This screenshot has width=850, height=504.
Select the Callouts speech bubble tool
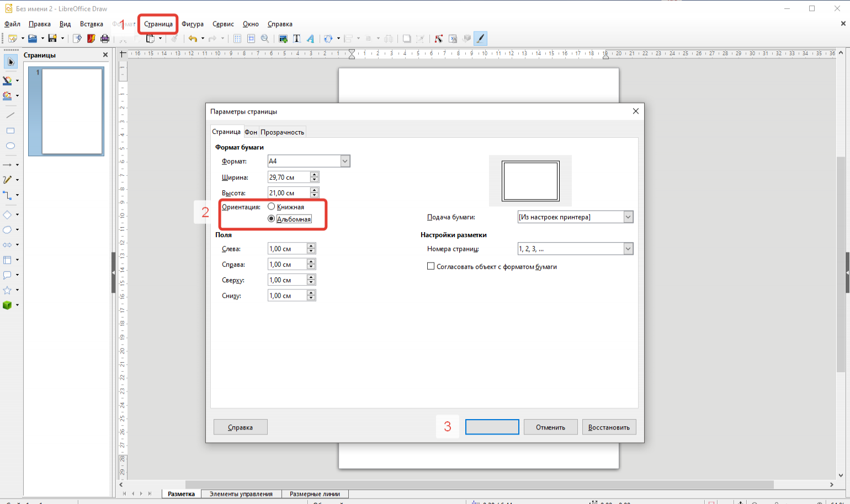click(x=8, y=275)
